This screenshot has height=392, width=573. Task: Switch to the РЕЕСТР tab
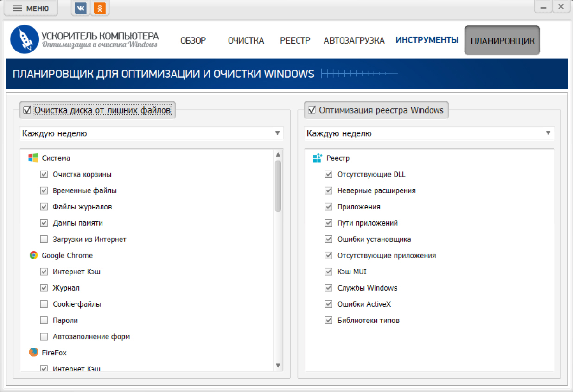coord(295,40)
